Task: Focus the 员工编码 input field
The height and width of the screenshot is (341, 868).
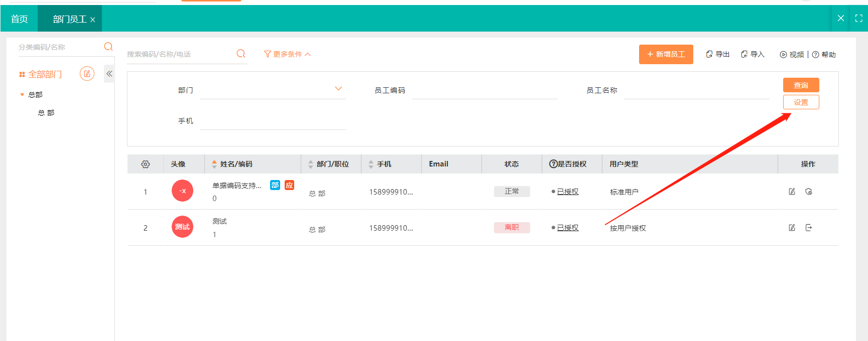Action: pos(484,91)
